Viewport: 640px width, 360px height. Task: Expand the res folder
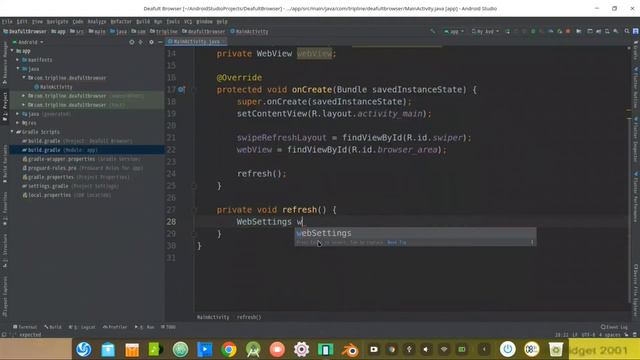tap(18, 123)
